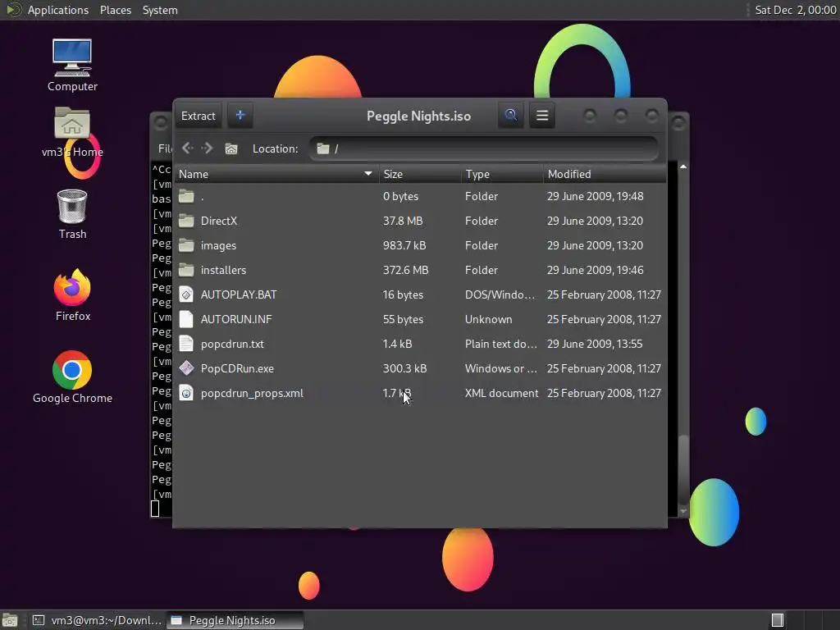Click the terminal scrollbar up arrow

point(683,167)
